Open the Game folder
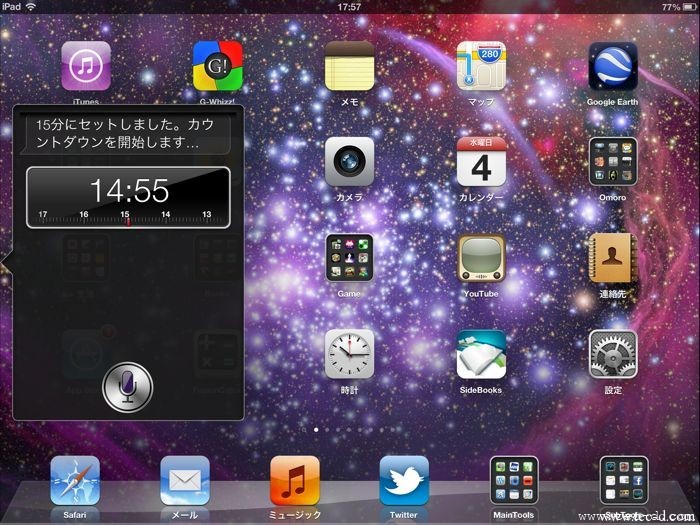700x525 pixels. pyautogui.click(x=349, y=258)
